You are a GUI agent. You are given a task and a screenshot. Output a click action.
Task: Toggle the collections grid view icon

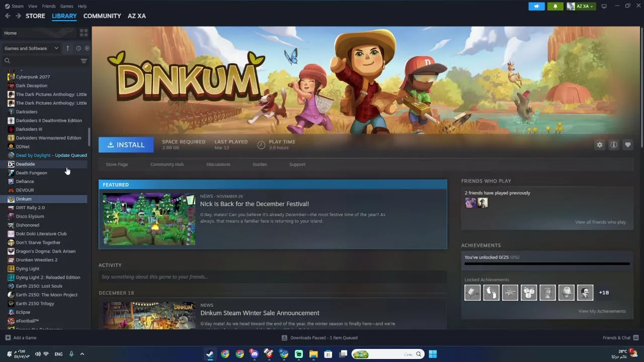coord(84,33)
